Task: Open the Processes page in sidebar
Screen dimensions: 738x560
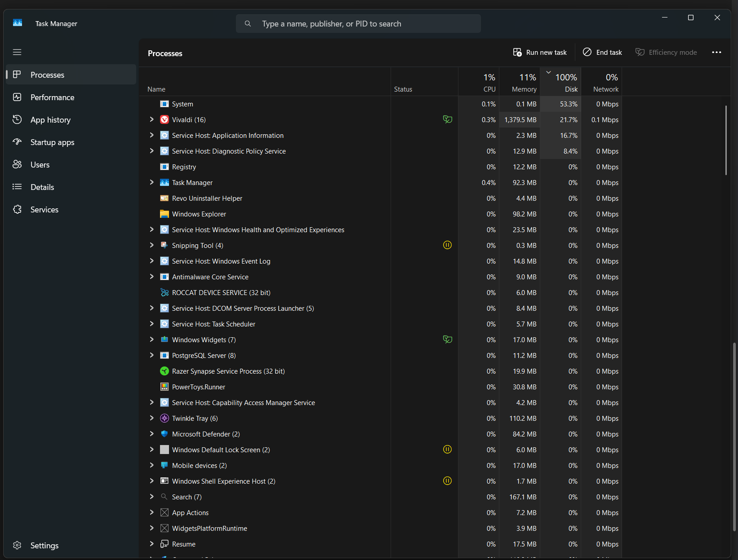Action: [x=71, y=75]
